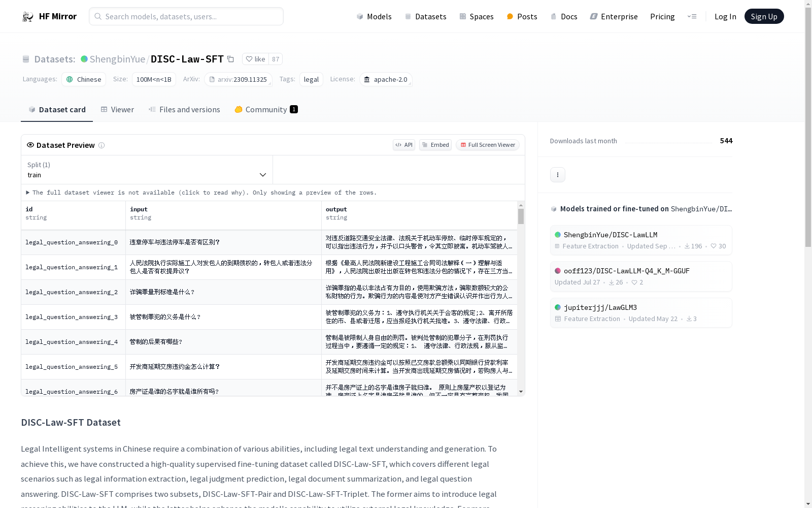Click the Sign Up button
Screen dimensions: 812x508
(764, 16)
